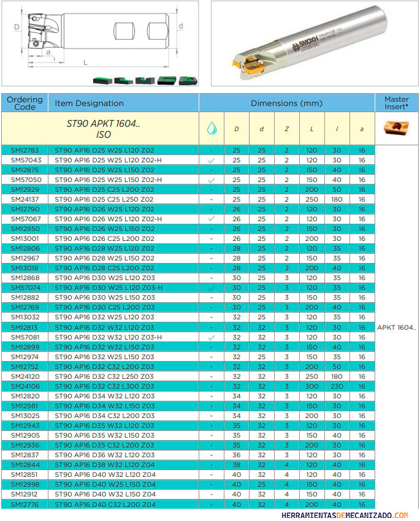Select ordering code SM13032
Image resolution: width=420 pixels, height=521 pixels.
point(25,317)
